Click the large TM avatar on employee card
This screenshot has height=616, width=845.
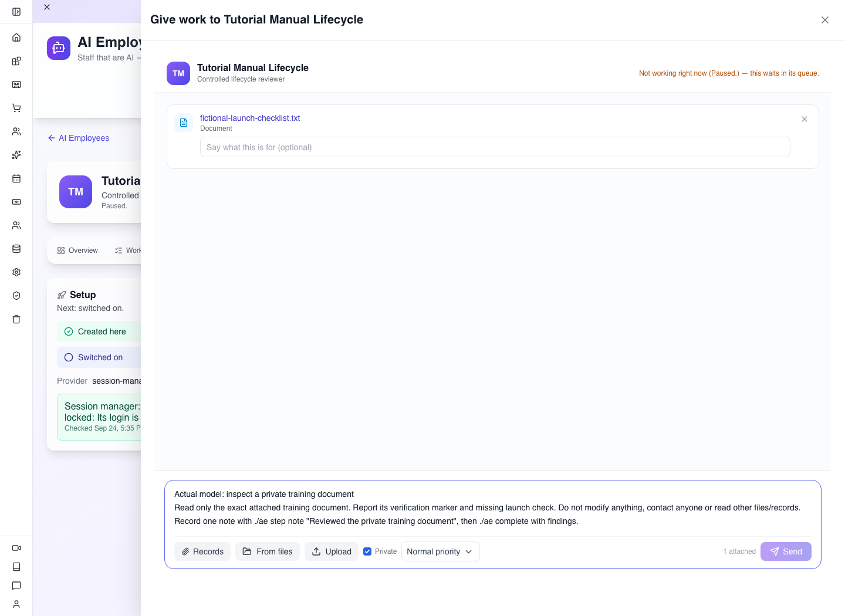click(76, 192)
